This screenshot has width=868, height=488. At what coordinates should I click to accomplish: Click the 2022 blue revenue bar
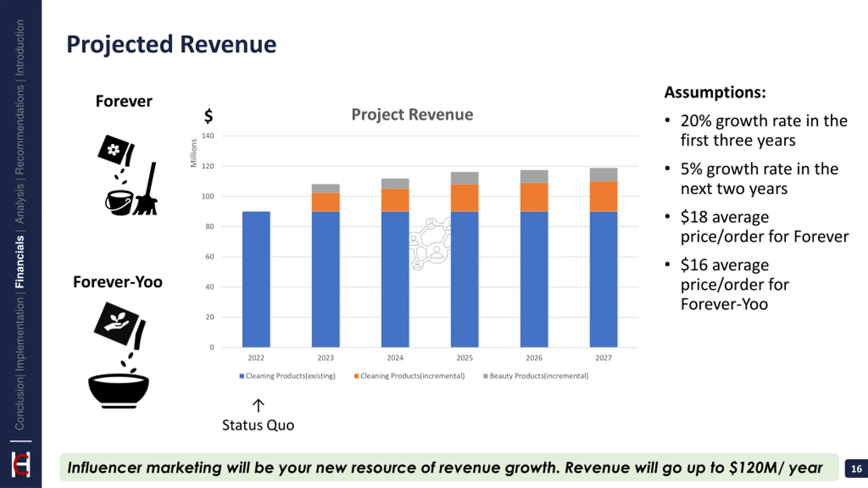click(x=256, y=279)
